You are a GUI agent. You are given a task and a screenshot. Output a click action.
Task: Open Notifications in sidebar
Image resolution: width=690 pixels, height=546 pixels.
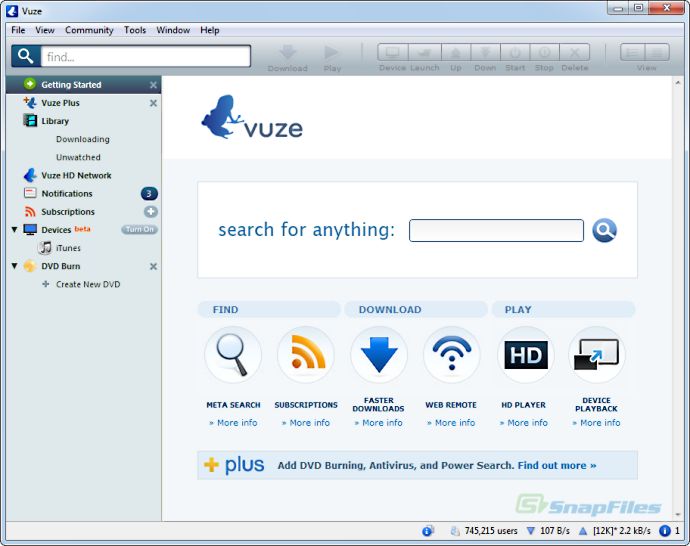[67, 194]
